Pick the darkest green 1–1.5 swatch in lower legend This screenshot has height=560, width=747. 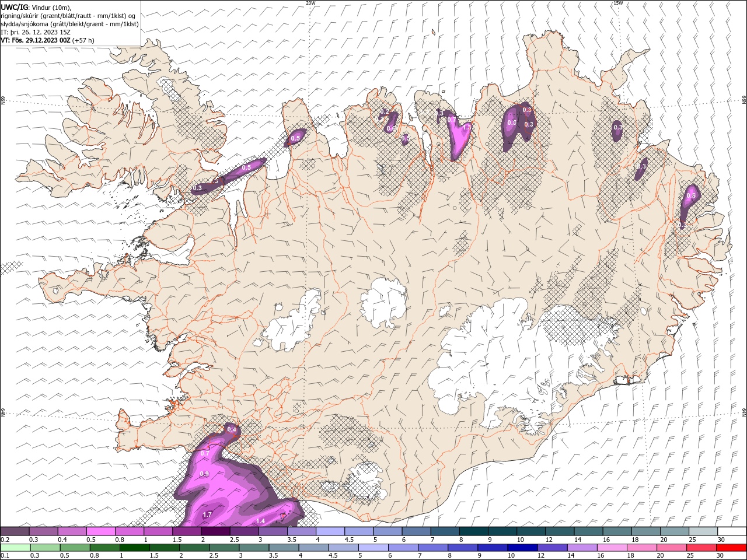click(x=134, y=548)
